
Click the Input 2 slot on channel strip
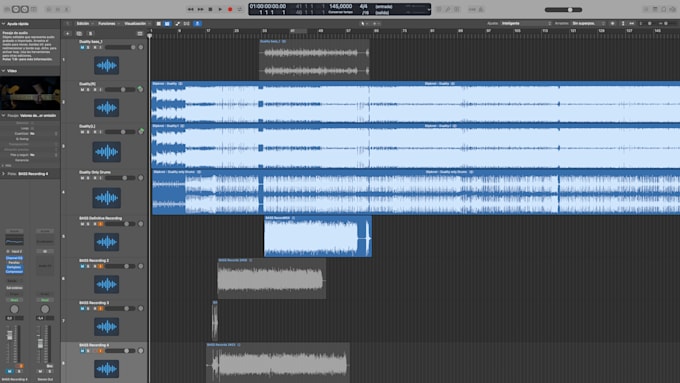pyautogui.click(x=16, y=251)
